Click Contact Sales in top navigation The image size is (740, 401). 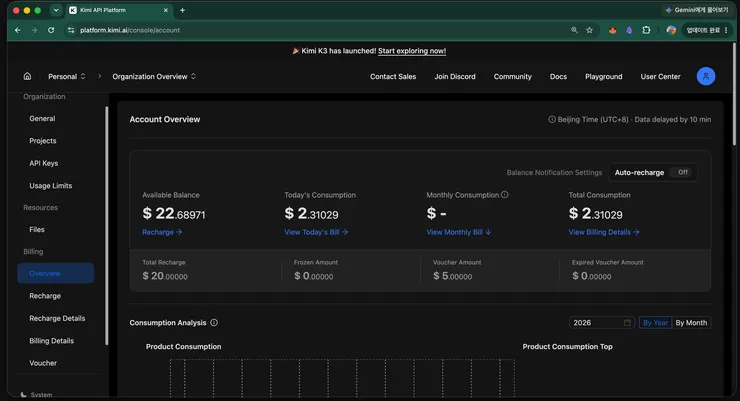pyautogui.click(x=393, y=76)
